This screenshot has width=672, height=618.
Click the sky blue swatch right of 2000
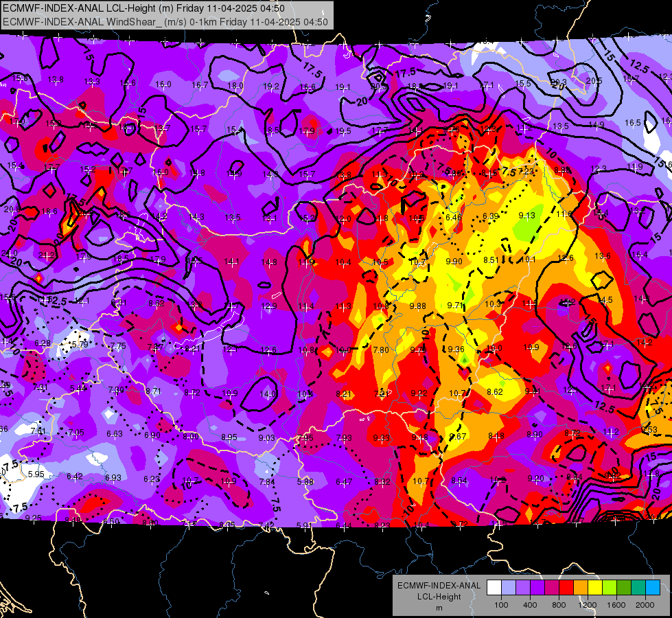(653, 587)
